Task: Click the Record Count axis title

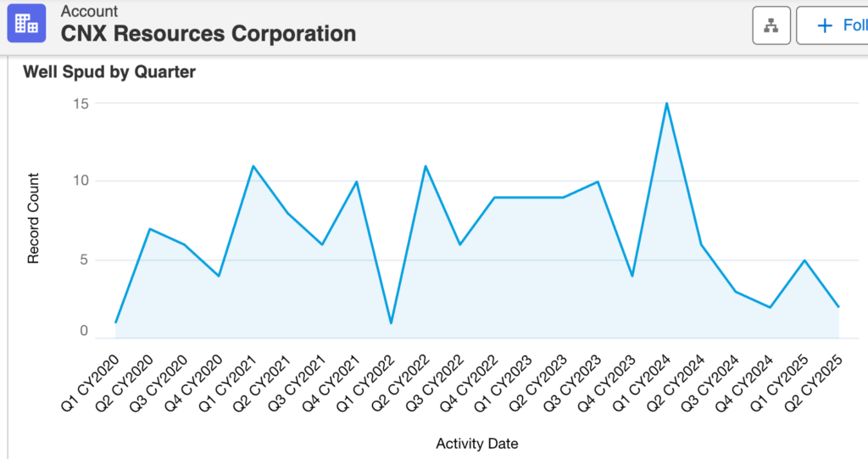Action: point(34,218)
